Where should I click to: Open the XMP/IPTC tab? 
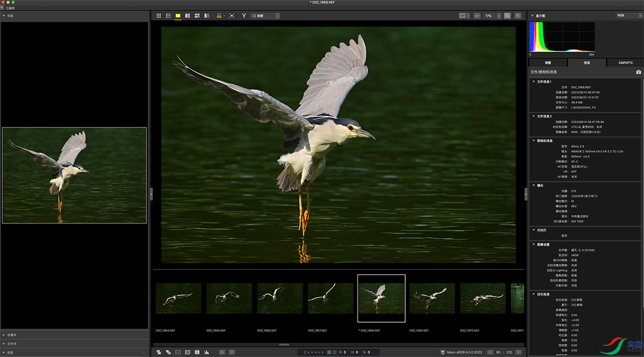pos(626,63)
